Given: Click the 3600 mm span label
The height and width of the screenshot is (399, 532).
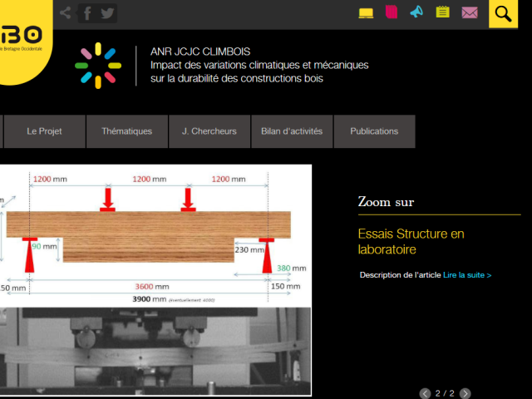Looking at the screenshot, I should point(152,287).
